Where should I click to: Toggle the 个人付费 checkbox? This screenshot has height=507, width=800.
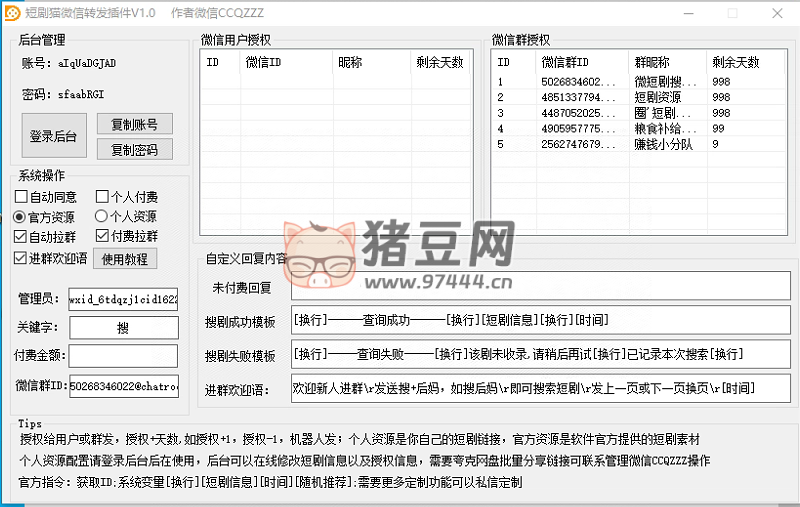102,197
